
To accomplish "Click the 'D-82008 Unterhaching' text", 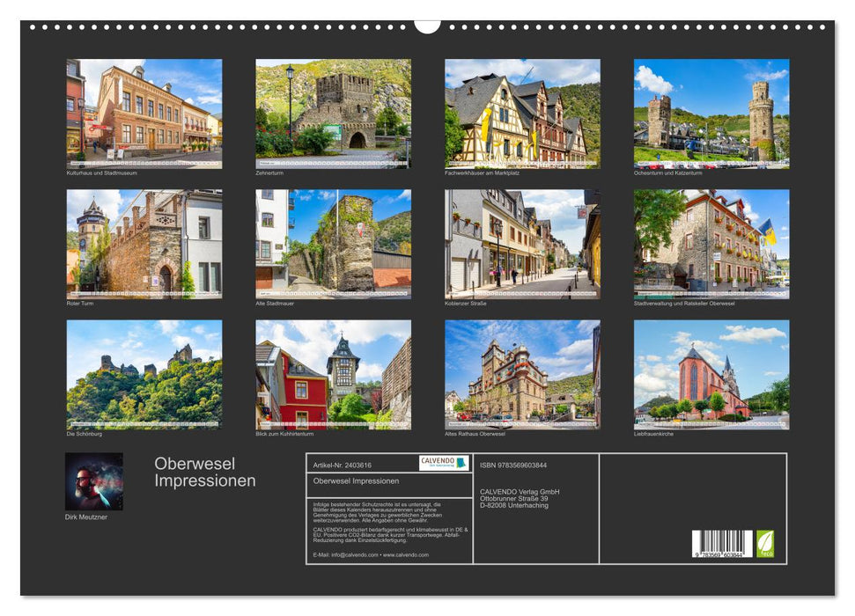I will 514,505.
